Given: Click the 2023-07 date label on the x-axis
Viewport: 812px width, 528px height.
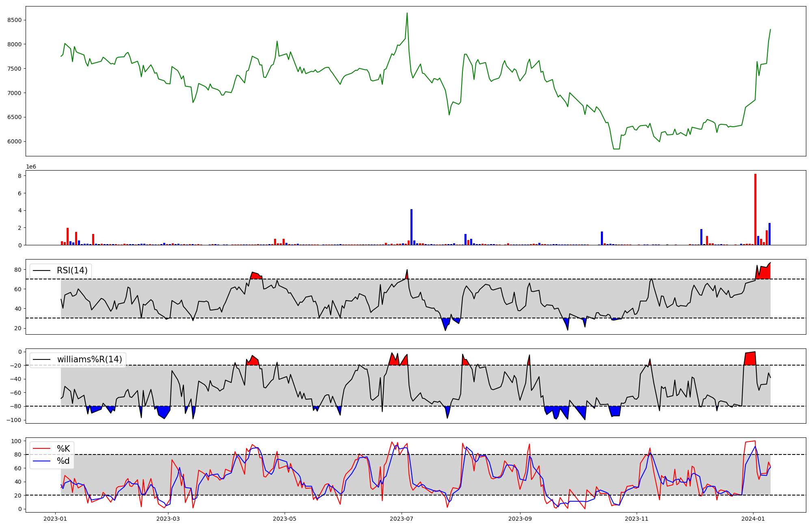Looking at the screenshot, I should (402, 519).
